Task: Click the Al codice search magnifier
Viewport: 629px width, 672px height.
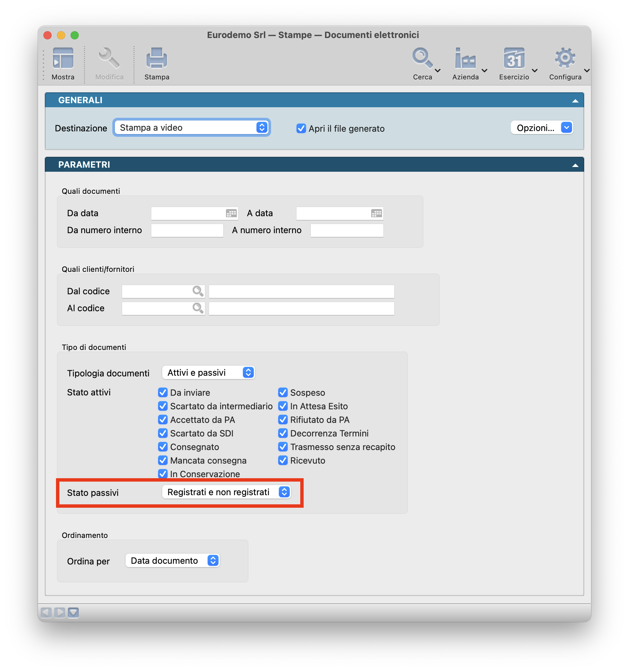Action: coord(198,308)
